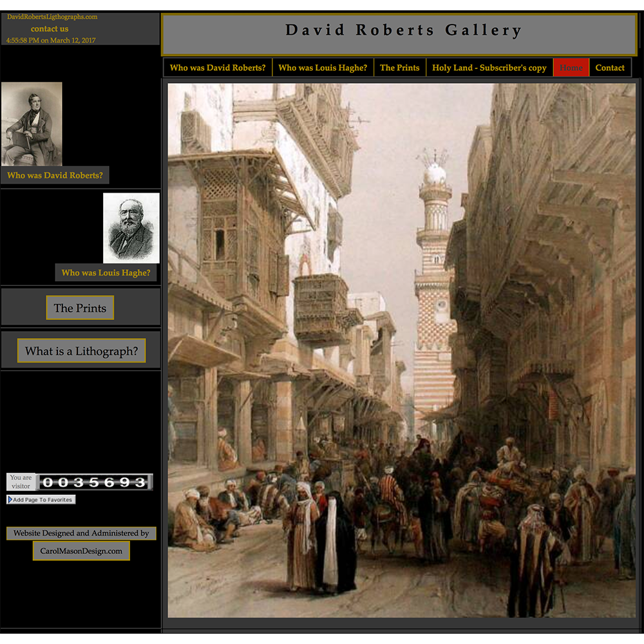This screenshot has width=644, height=644.
Task: Click the visitor counter showing 0035693
Action: [95, 482]
